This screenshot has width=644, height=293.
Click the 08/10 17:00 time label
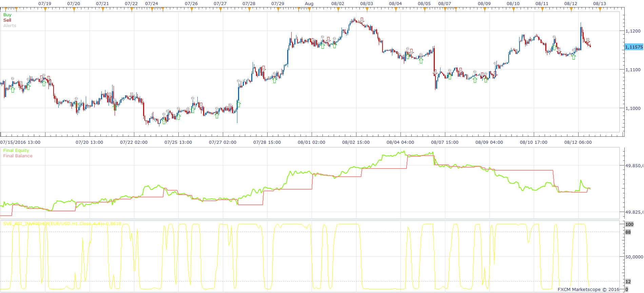(533, 142)
